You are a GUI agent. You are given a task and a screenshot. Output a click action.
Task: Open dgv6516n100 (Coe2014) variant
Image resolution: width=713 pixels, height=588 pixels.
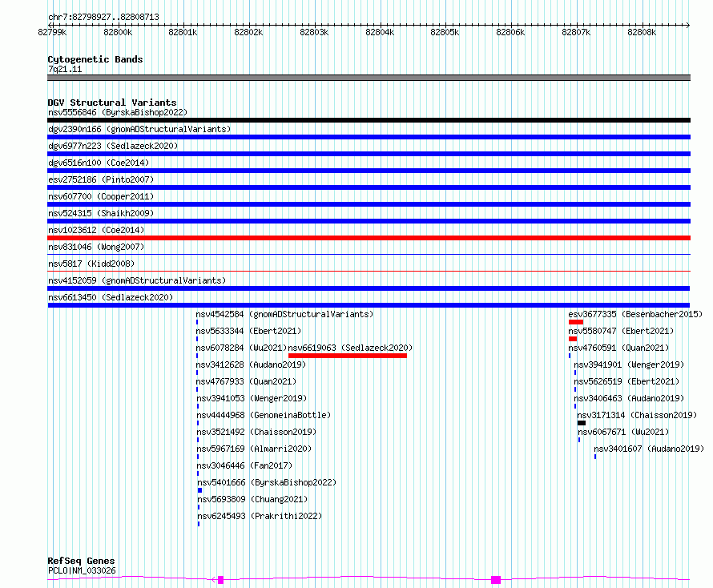click(x=99, y=163)
